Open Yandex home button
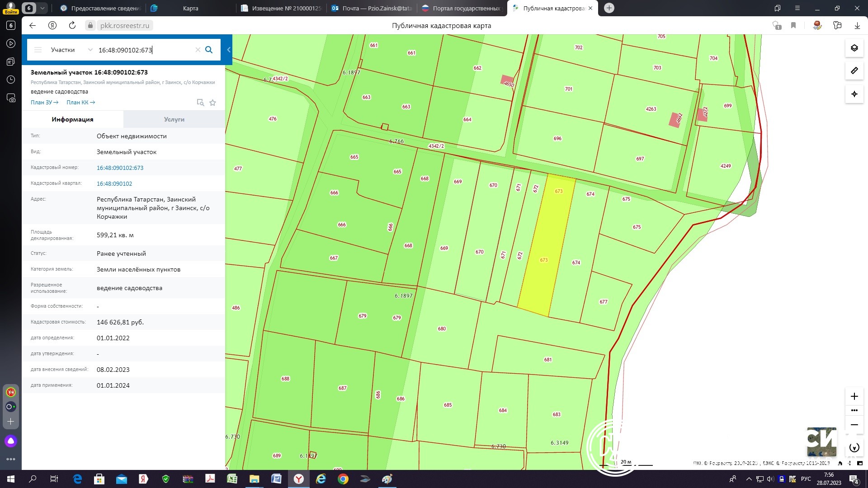 [52, 25]
